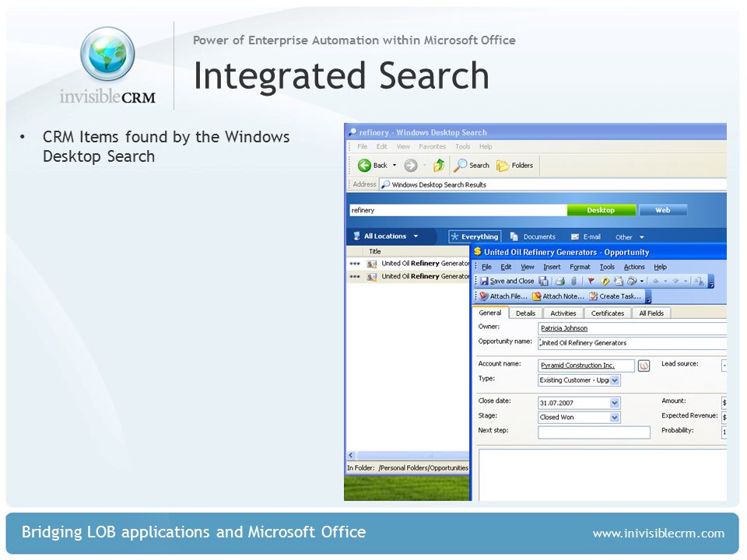Viewport: 747px width, 560px height.
Task: Switch to the Activities tab
Action: pyautogui.click(x=563, y=313)
